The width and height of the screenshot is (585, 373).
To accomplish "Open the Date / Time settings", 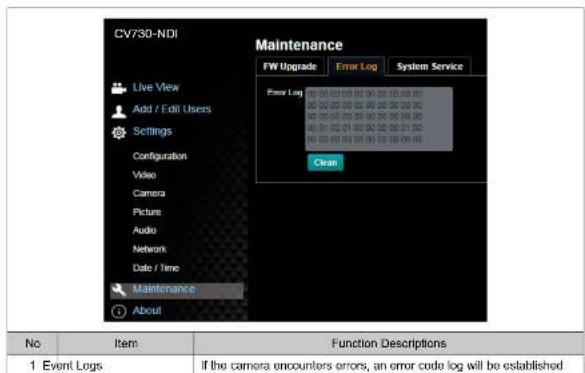I will [x=156, y=268].
